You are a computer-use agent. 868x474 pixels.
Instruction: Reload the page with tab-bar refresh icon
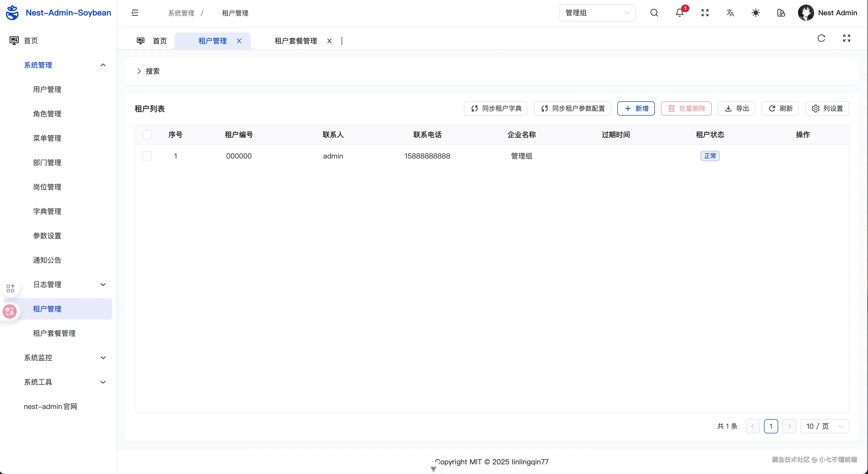click(821, 38)
